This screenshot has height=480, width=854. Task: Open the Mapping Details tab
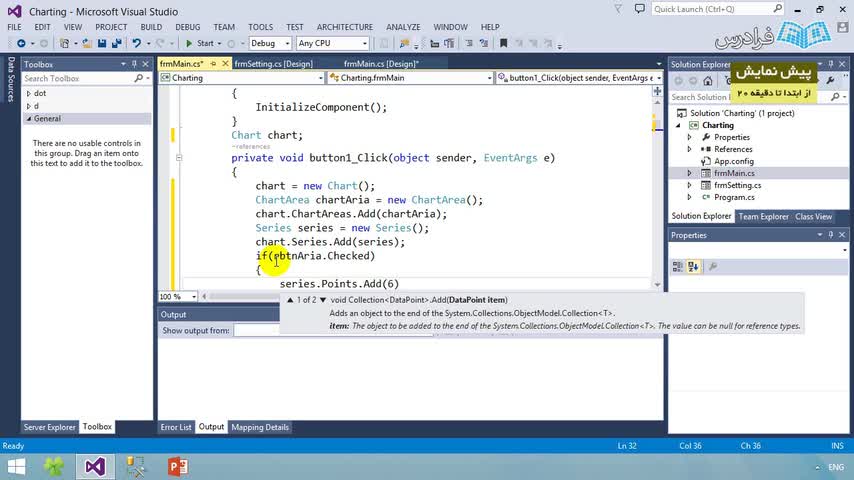[x=260, y=427]
